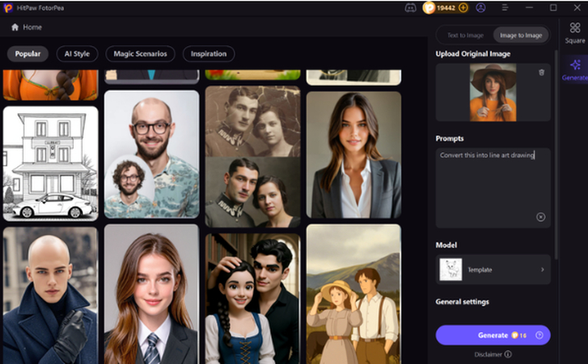The width and height of the screenshot is (588, 364).
Task: Open the Generate sidebar panel
Action: point(575,70)
